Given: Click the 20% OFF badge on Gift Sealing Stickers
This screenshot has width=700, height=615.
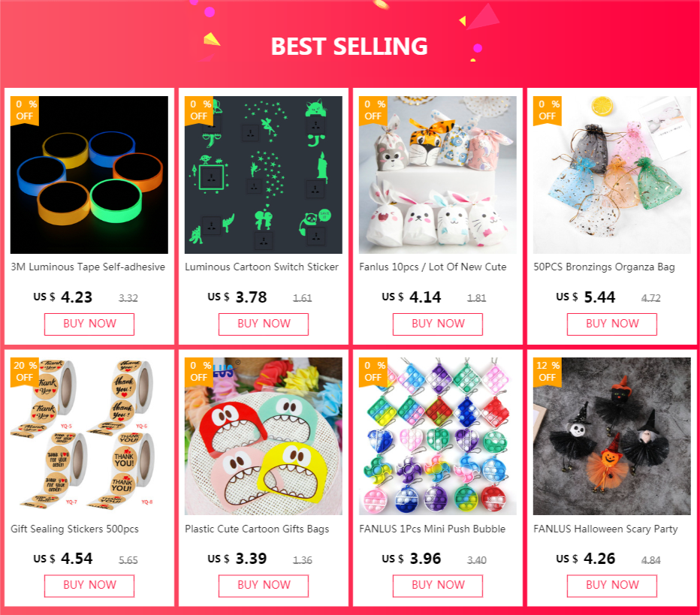Looking at the screenshot, I should click(x=25, y=371).
